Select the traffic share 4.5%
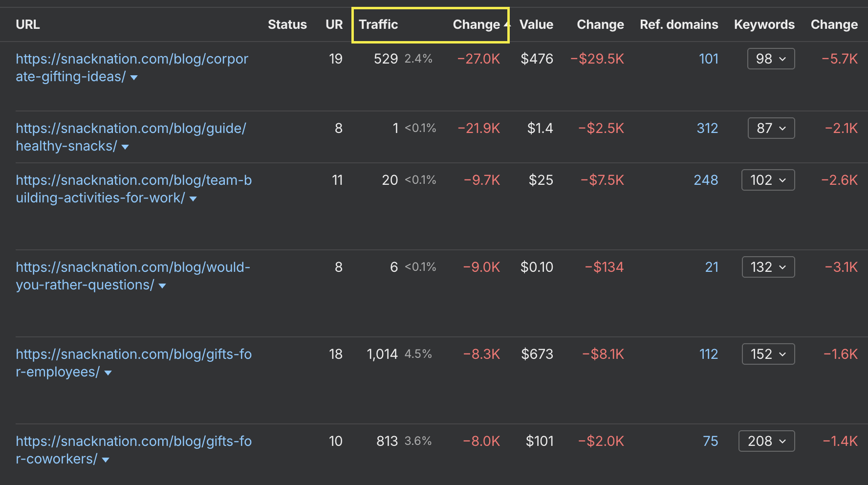The width and height of the screenshot is (868, 485). point(418,354)
